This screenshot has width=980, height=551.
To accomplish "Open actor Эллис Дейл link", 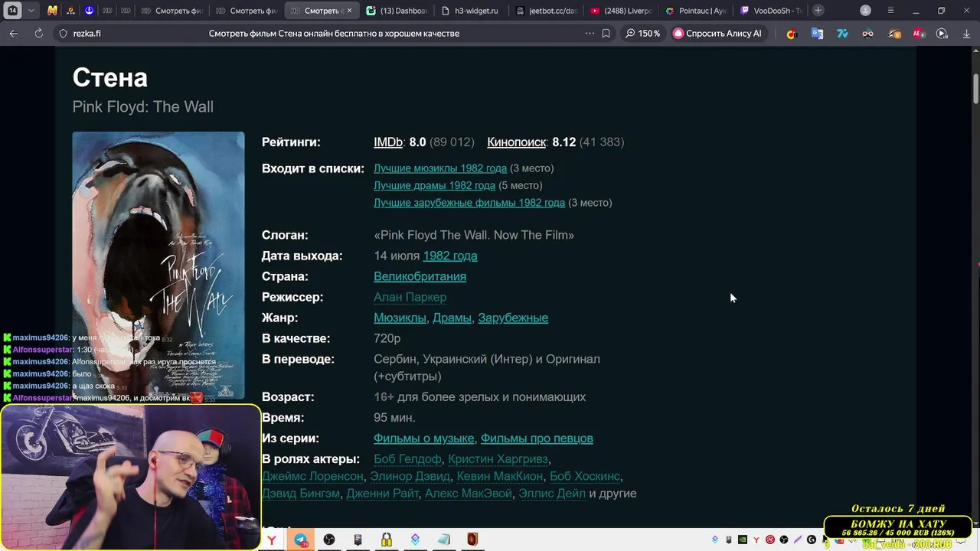I will [x=552, y=494].
